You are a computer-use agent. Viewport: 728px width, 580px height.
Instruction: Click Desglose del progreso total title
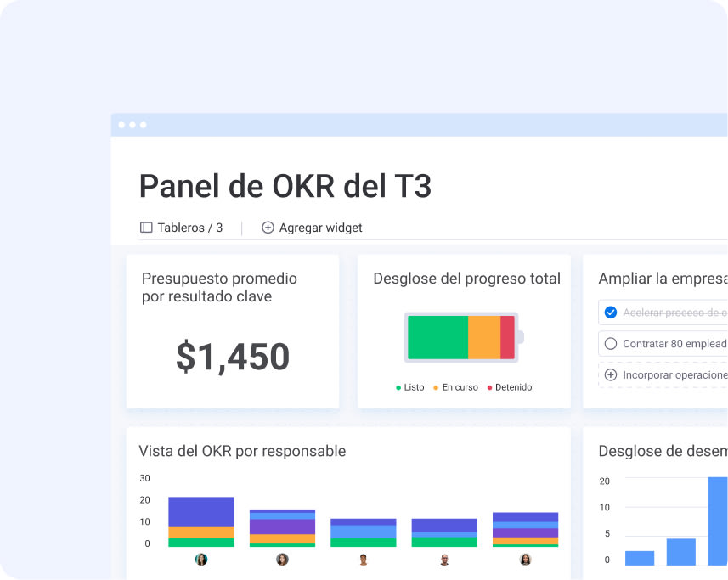click(466, 279)
